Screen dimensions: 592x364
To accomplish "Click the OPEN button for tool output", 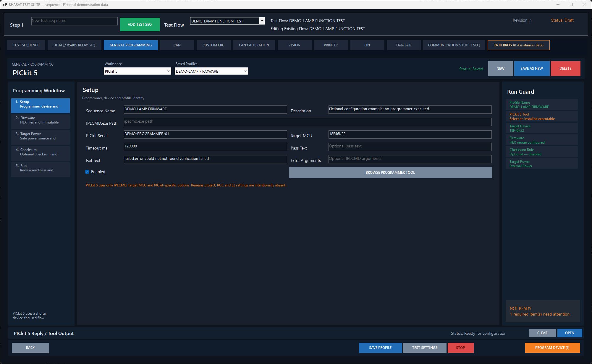I will (570, 333).
